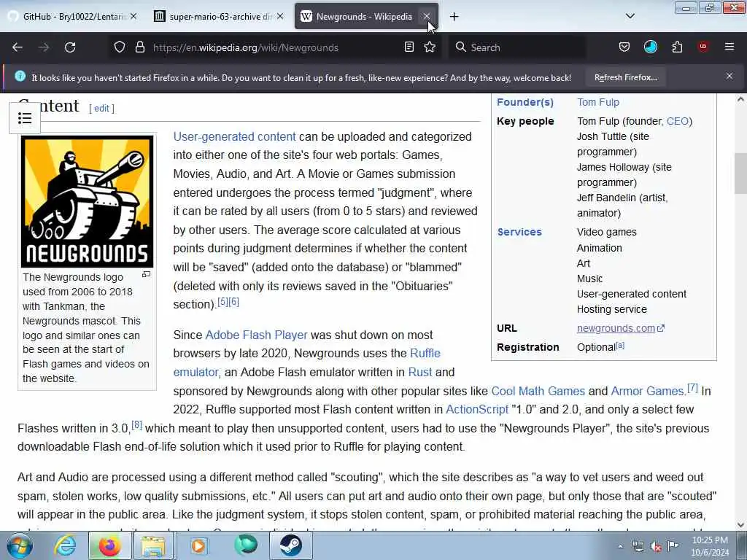
Task: Launch Internet Explorer from the taskbar
Action: [64, 545]
